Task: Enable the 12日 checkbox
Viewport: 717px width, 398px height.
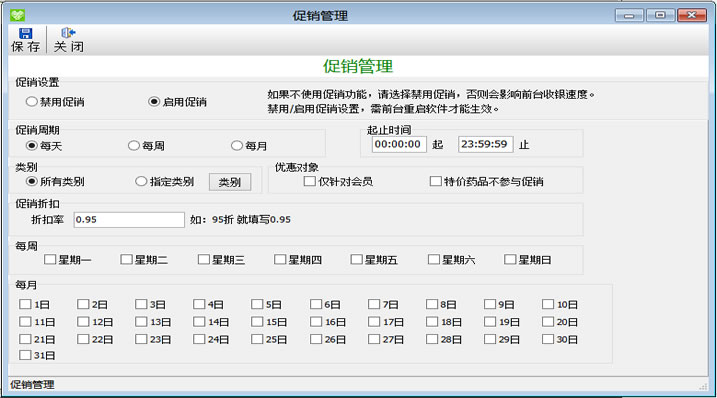Action: pos(83,322)
